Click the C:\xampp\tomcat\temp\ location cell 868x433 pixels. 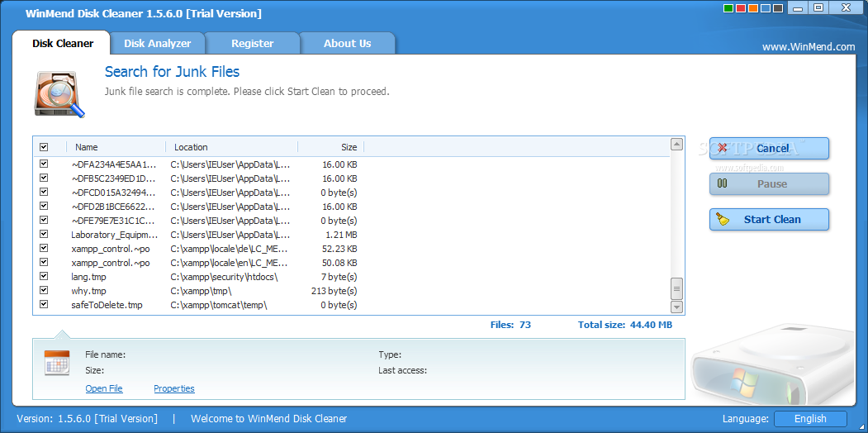click(x=219, y=305)
